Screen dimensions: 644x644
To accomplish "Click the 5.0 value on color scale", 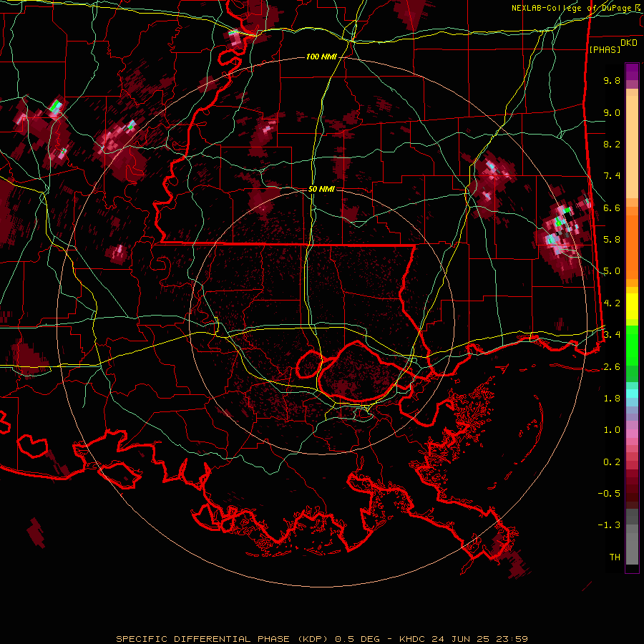I will click(x=612, y=271).
